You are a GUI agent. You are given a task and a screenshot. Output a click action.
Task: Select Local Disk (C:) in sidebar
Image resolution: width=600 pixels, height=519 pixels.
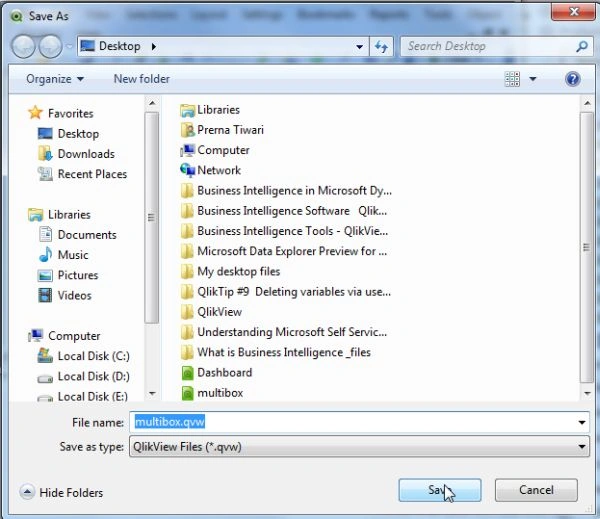(x=84, y=356)
